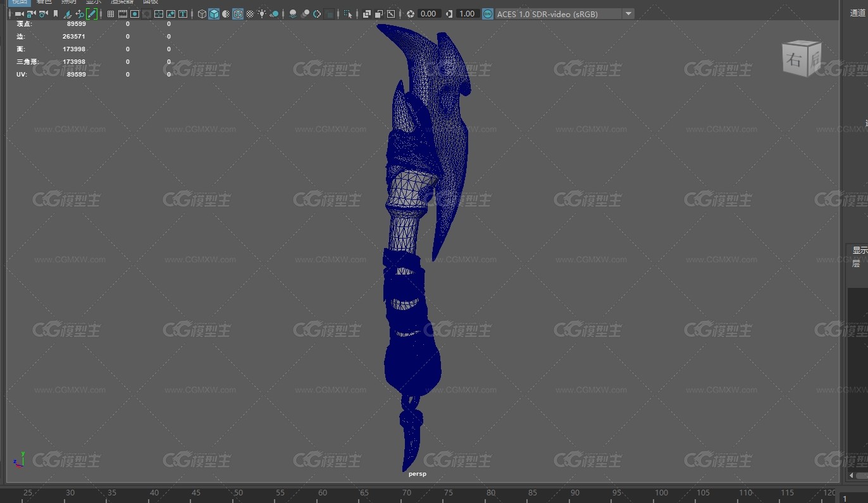
Task: Click the Select Camera icon
Action: coord(19,13)
